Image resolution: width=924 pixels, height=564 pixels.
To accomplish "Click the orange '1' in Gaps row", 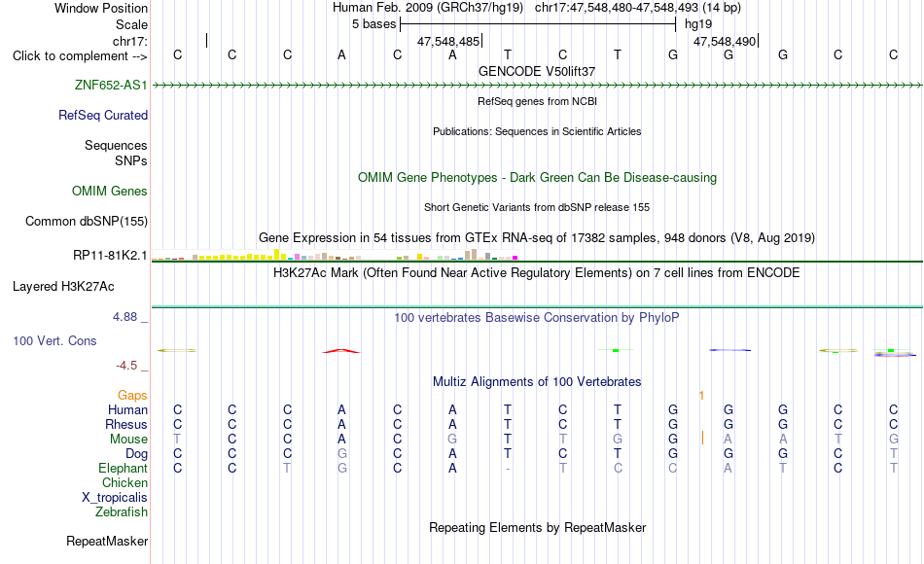I will pyautogui.click(x=701, y=396).
